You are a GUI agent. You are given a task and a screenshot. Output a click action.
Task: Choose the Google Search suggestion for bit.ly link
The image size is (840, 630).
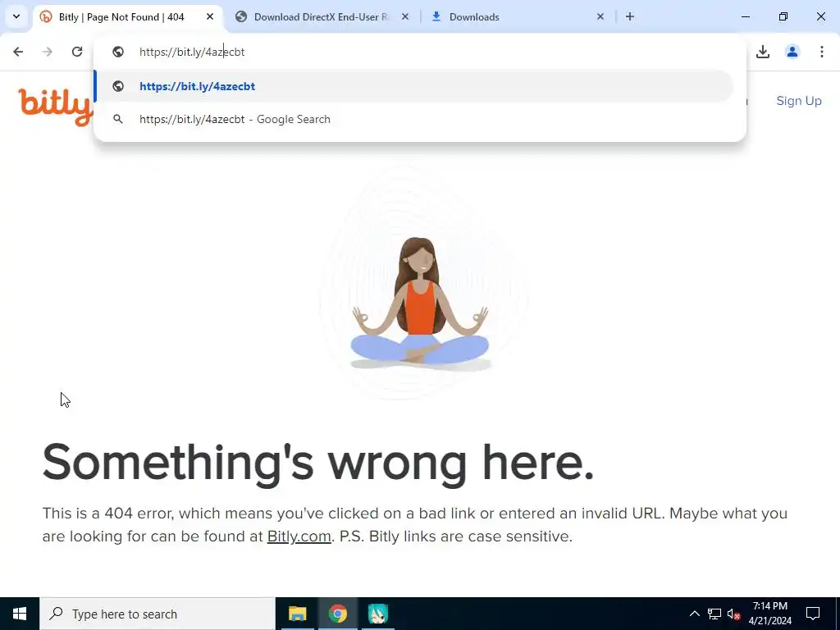tap(413, 120)
